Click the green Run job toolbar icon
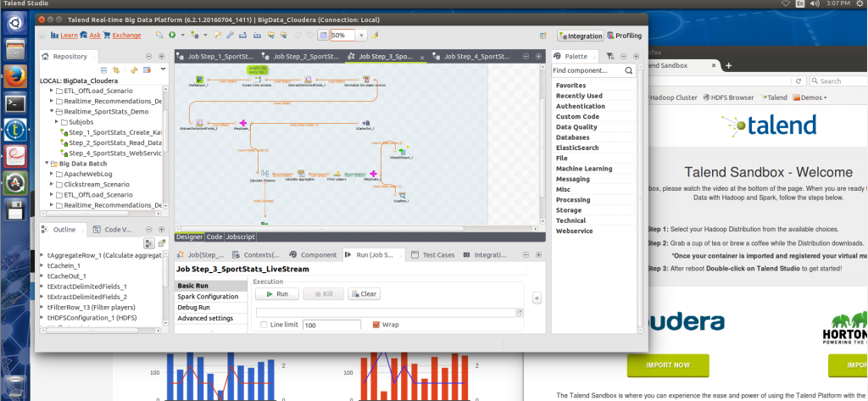The width and height of the screenshot is (868, 401). 173,35
